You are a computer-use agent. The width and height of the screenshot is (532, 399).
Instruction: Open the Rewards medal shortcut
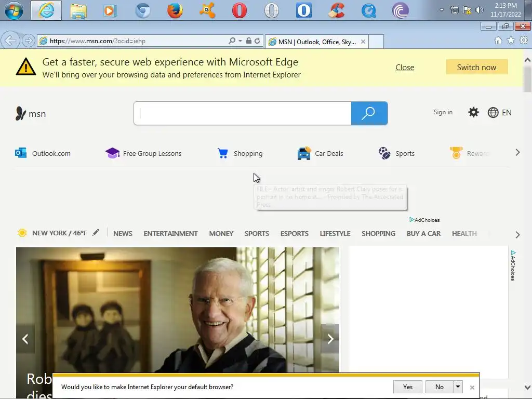[x=469, y=153]
